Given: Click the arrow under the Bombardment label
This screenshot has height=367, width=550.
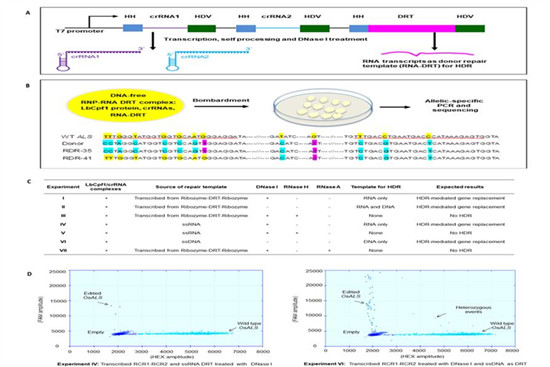Looking at the screenshot, I should pyautogui.click(x=221, y=107).
